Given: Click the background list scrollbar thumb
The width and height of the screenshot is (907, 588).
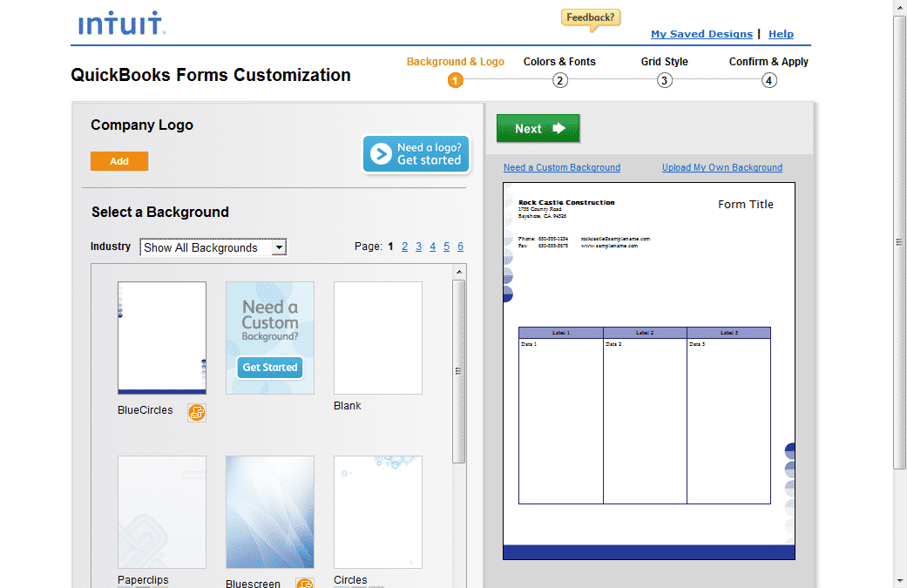Looking at the screenshot, I should [458, 372].
